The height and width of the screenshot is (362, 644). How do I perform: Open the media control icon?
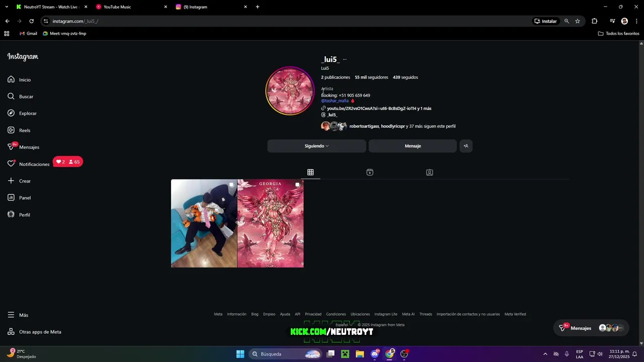(612, 21)
